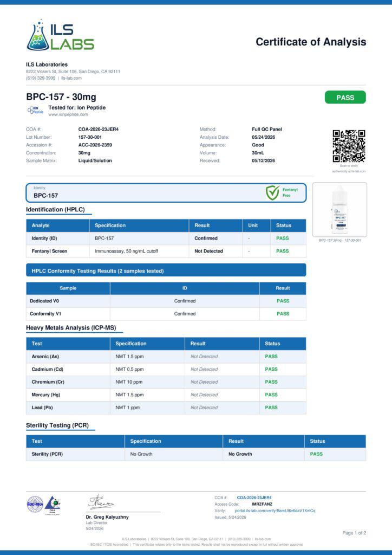Click the Fentanyl Screen row in table
This screenshot has height=555, width=392.
click(166, 251)
